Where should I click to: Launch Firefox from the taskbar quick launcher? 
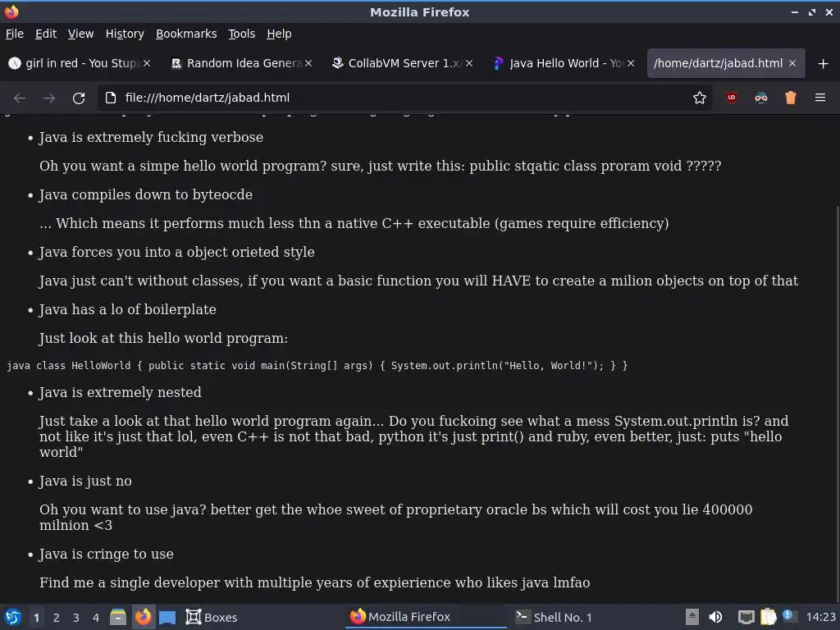pos(143,617)
